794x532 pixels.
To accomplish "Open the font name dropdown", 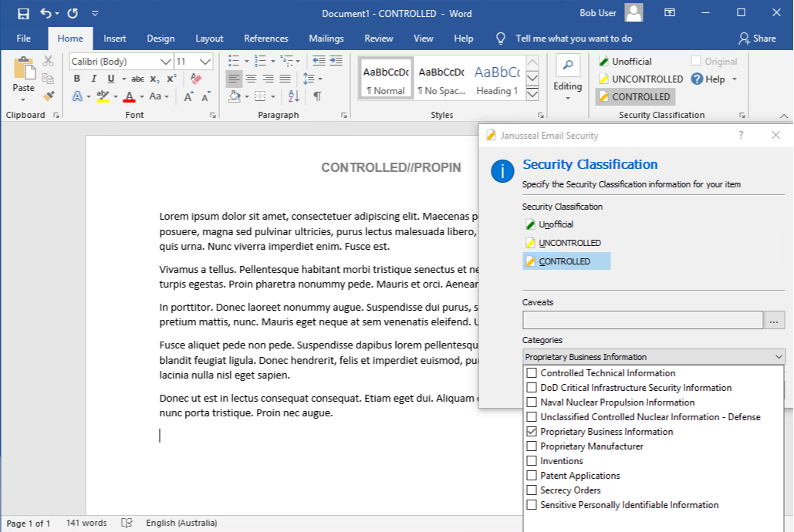I will click(166, 61).
